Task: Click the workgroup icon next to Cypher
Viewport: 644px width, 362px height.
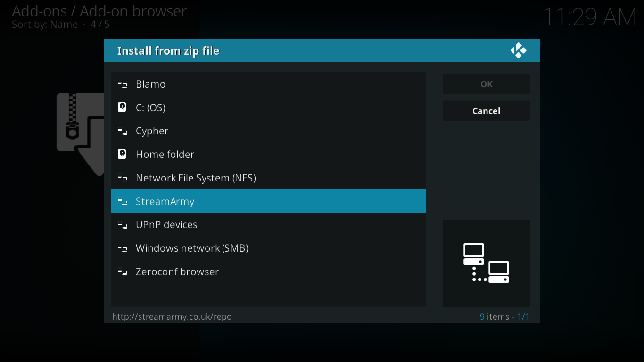Action: tap(123, 131)
